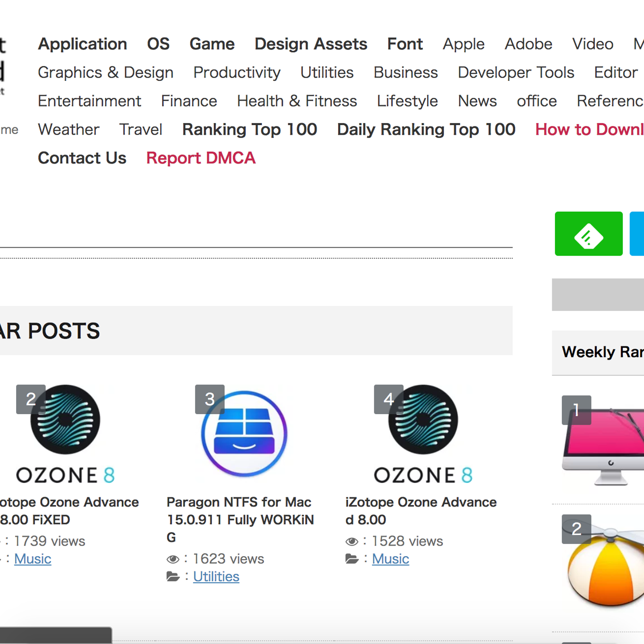Viewport: 644px width, 644px height.
Task: Open weekly ranking 1 iMac thumbnail
Action: 603,446
